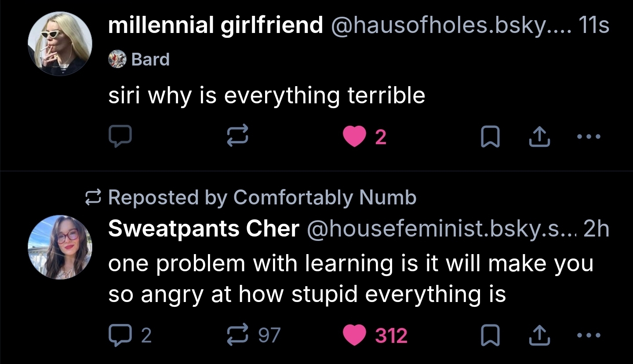Open more options for millennial girlfriend's post

pyautogui.click(x=589, y=137)
